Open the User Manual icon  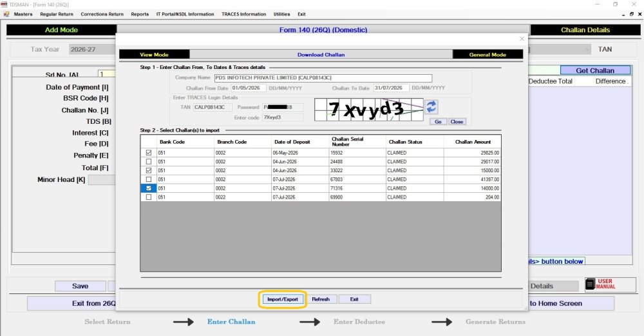[610, 284]
